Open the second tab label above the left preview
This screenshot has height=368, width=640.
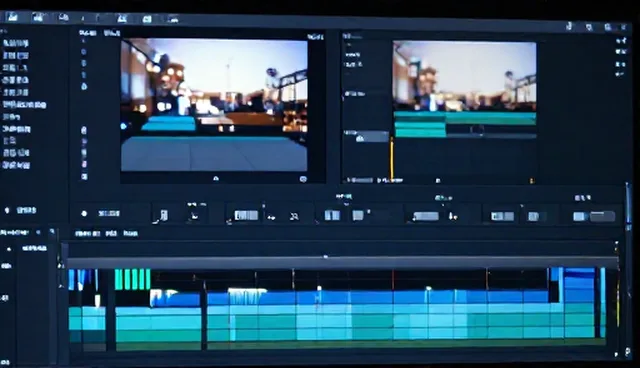(112, 33)
